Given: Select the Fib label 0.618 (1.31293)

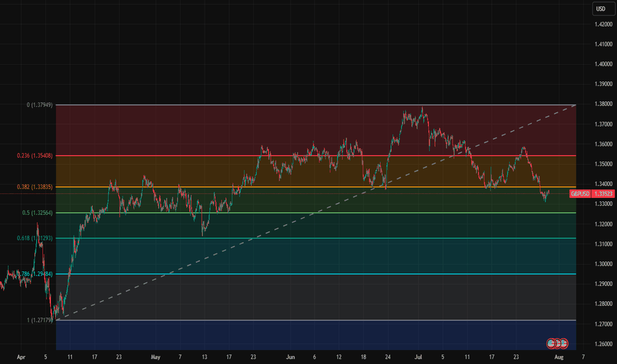Looking at the screenshot, I should click(x=34, y=238).
